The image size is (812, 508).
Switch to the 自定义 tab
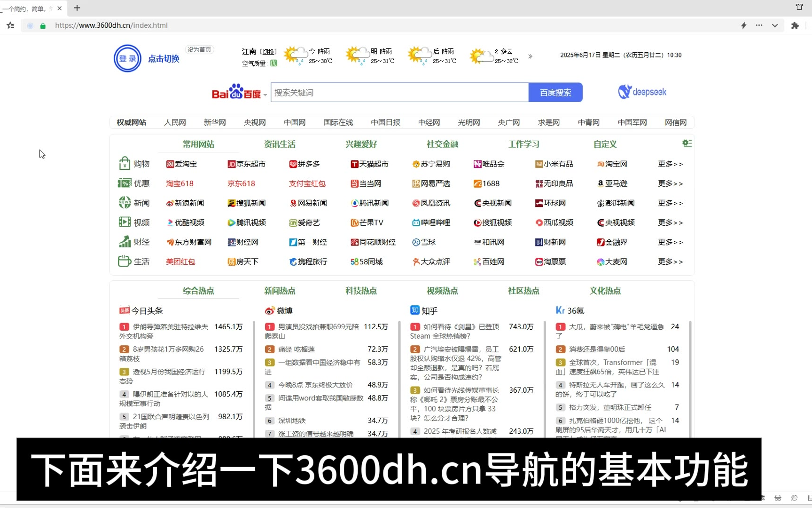(x=605, y=144)
